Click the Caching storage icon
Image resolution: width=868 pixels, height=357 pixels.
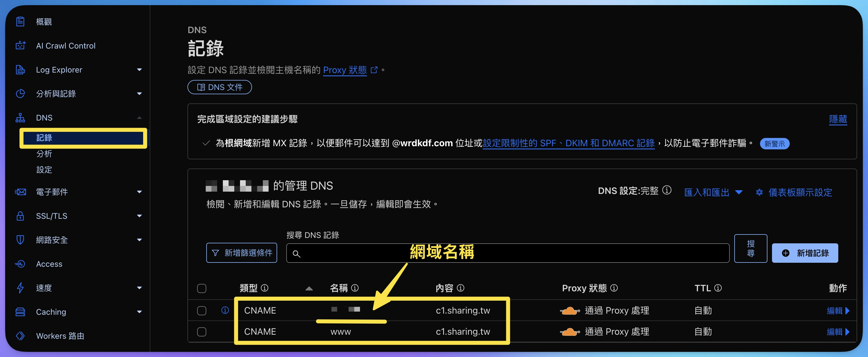[x=20, y=312]
